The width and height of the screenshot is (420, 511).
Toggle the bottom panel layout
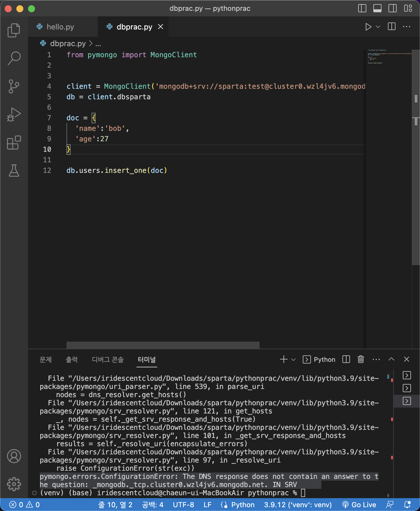[x=377, y=8]
